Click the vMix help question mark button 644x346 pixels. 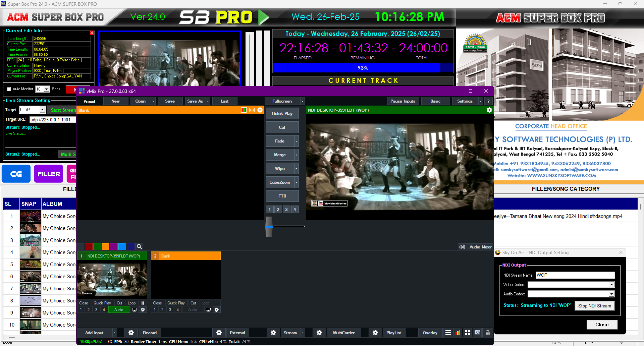(x=488, y=101)
